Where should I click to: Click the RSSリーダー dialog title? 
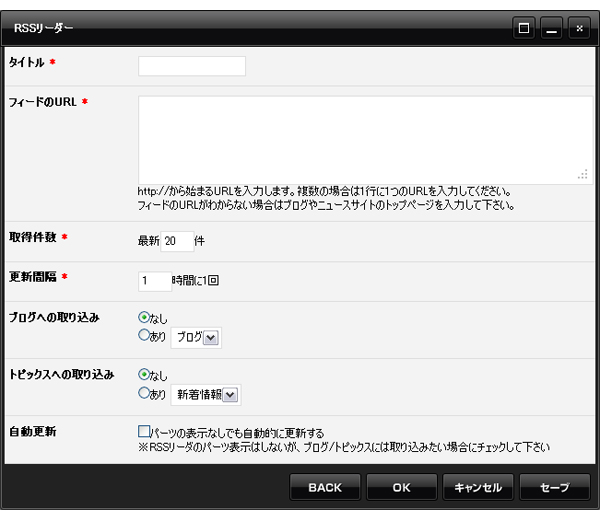click(x=43, y=28)
